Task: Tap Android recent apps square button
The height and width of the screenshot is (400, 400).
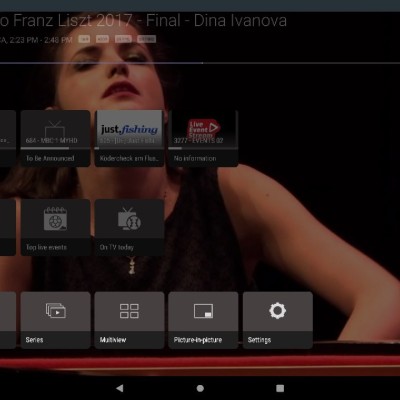Action: click(x=280, y=388)
